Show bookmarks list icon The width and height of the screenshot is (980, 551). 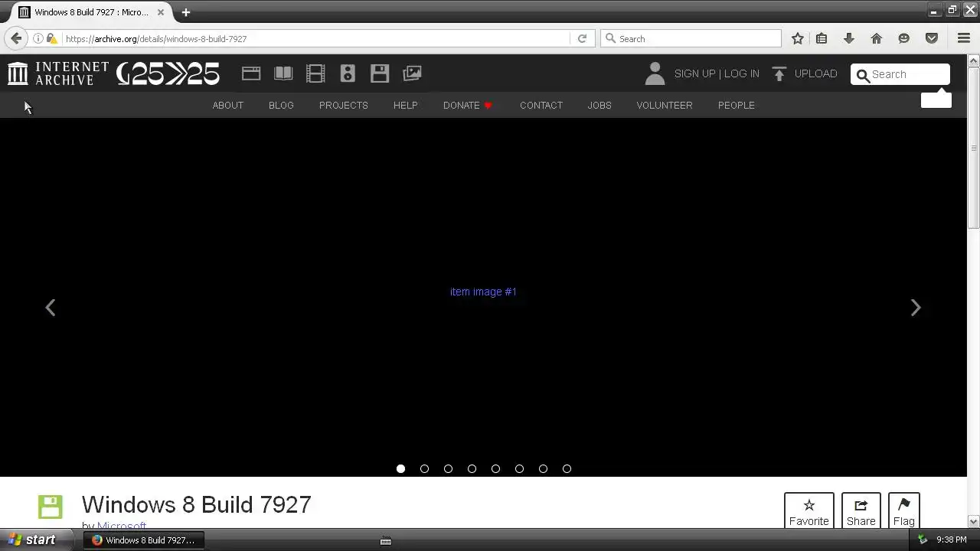point(822,38)
